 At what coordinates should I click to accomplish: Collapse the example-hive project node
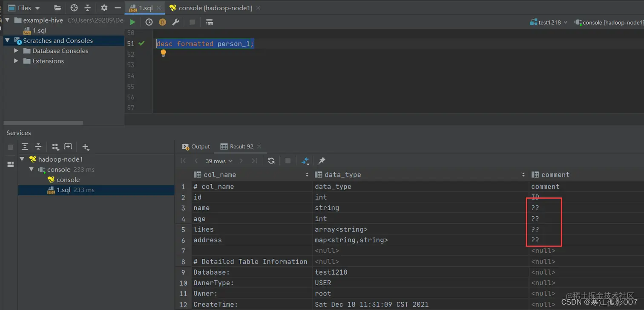(7, 20)
